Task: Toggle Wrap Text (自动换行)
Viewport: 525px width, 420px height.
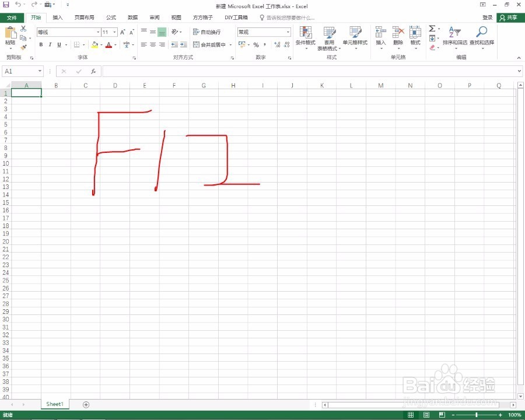Action: 206,32
